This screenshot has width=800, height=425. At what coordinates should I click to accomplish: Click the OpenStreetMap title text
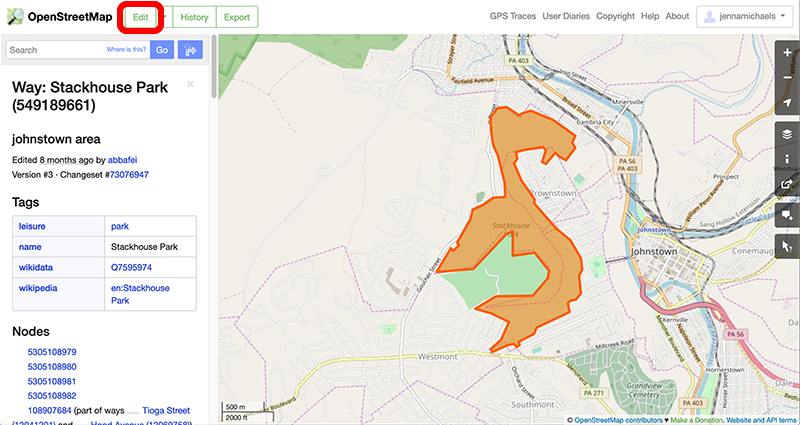[x=70, y=17]
